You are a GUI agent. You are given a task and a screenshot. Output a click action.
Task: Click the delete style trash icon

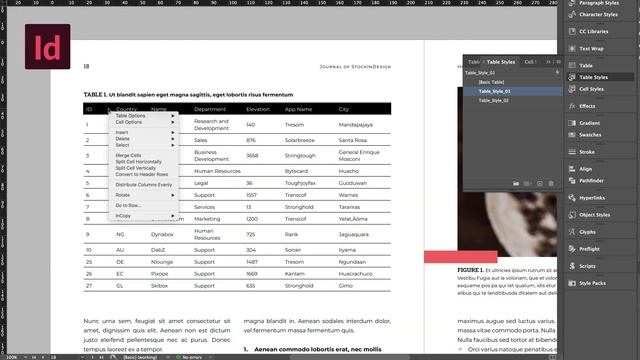(551, 184)
